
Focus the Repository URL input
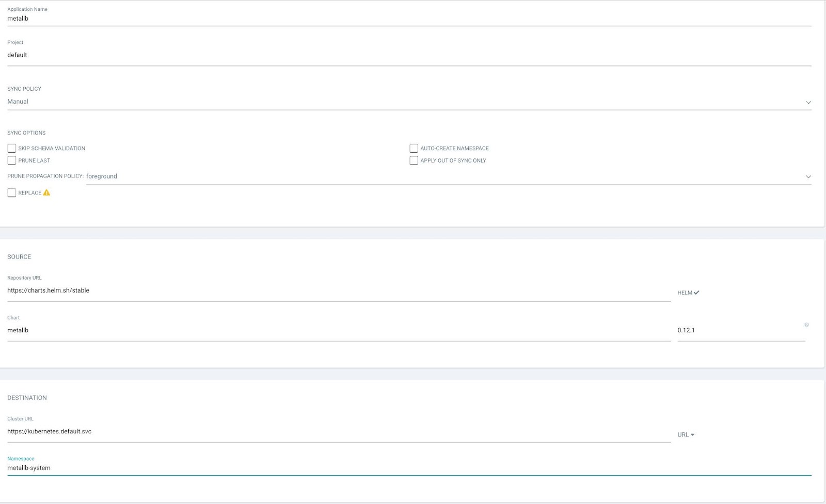tap(339, 291)
